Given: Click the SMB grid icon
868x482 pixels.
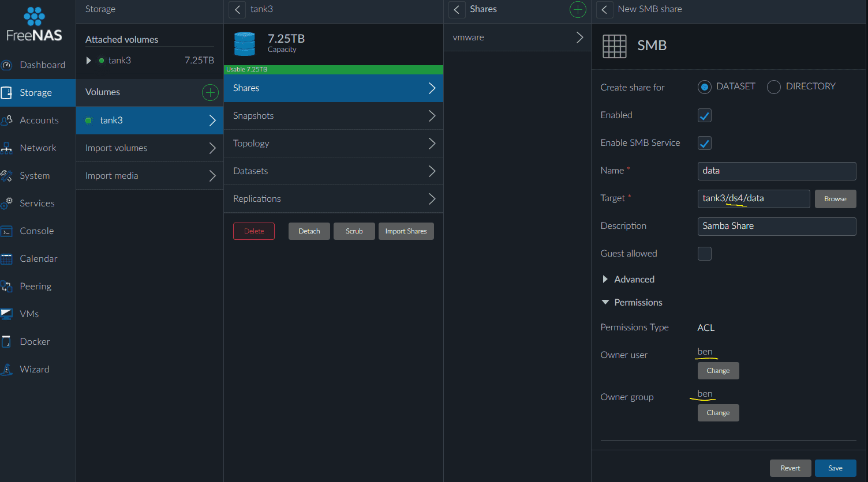Looking at the screenshot, I should (615, 46).
